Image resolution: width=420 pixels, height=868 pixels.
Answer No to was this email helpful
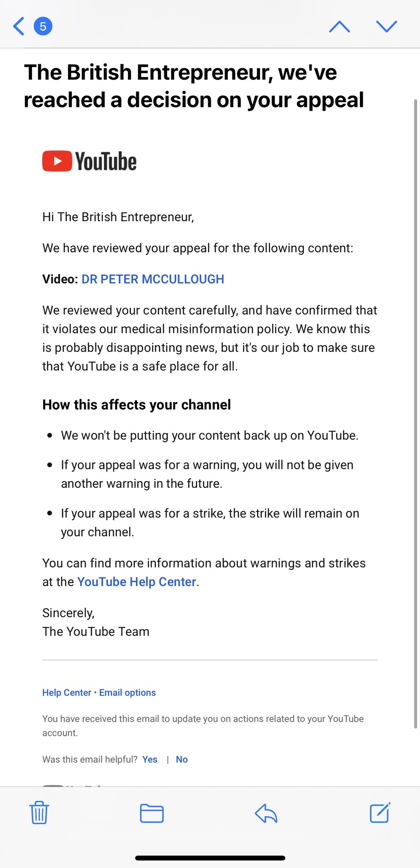tap(182, 759)
